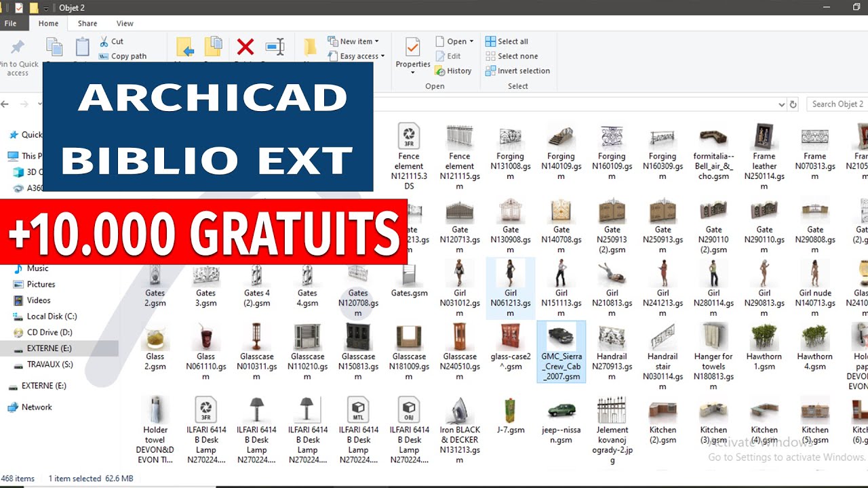Viewport: 868px width, 488px height.
Task: Select the GMC_Sierra_Crew_Cab_2007.gsm file
Action: point(561,352)
